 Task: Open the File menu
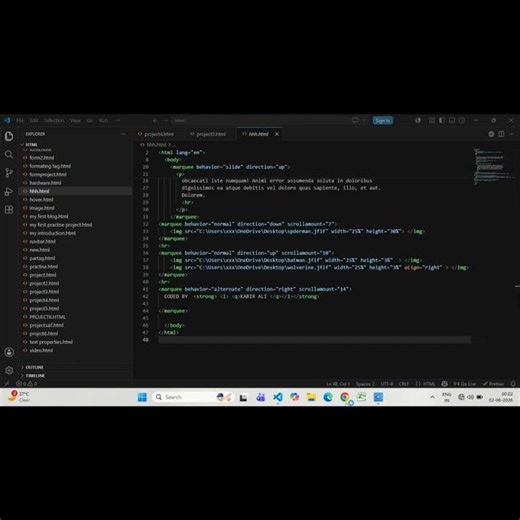[x=20, y=120]
